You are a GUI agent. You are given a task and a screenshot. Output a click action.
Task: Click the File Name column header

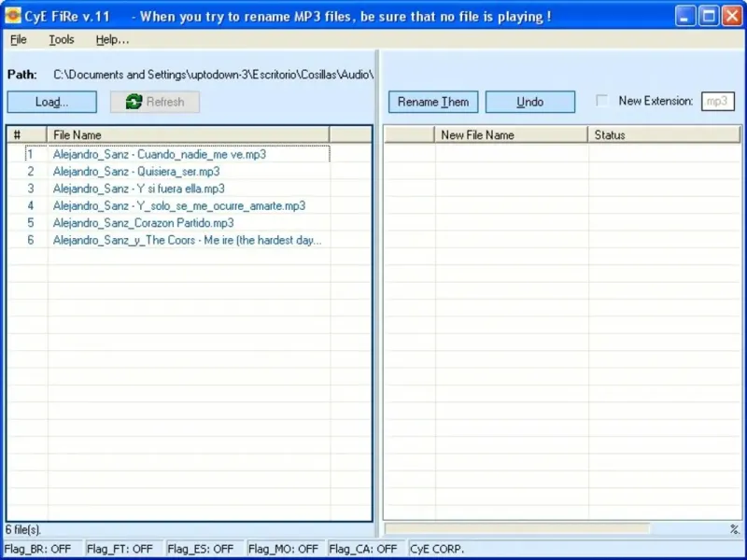pyautogui.click(x=189, y=134)
